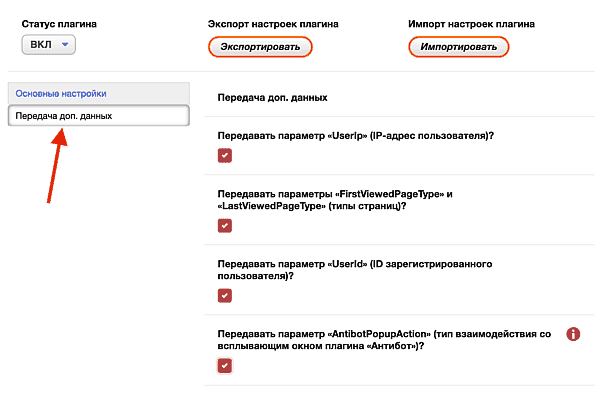The image size is (600, 410).
Task: Click the Передавать параметр UserId question text
Action: (x=355, y=270)
